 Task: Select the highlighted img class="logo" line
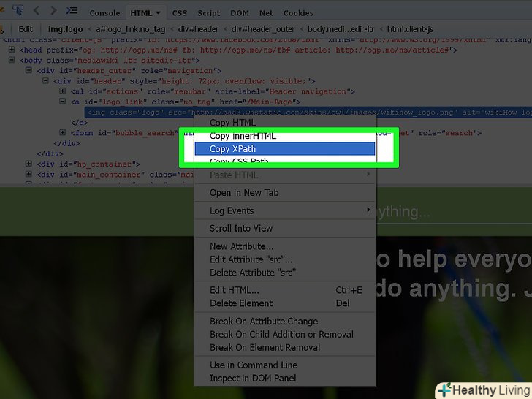(x=308, y=113)
